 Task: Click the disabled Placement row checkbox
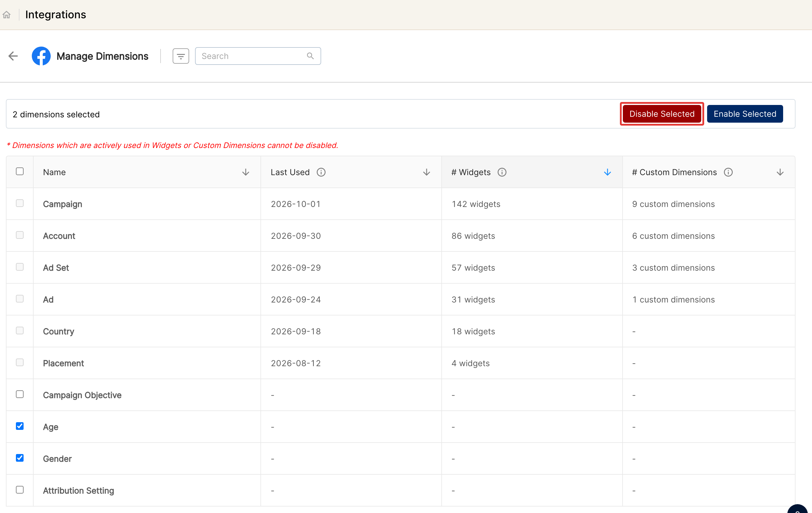20,362
